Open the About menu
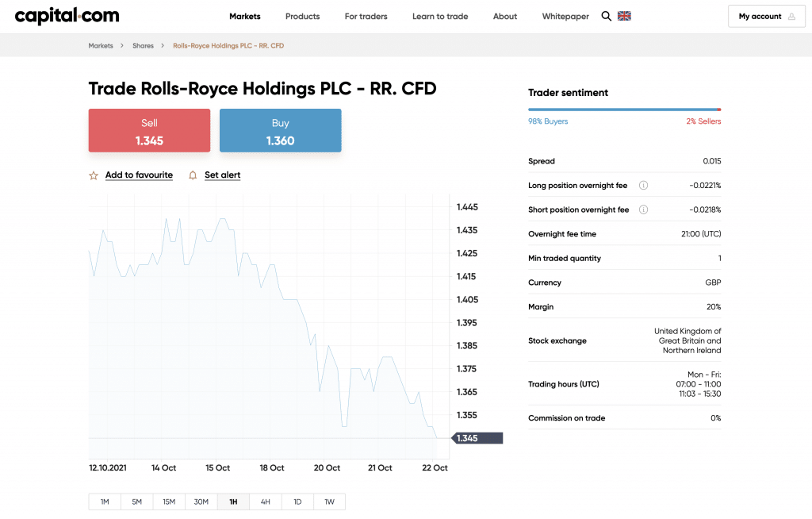This screenshot has width=812, height=519. point(505,17)
